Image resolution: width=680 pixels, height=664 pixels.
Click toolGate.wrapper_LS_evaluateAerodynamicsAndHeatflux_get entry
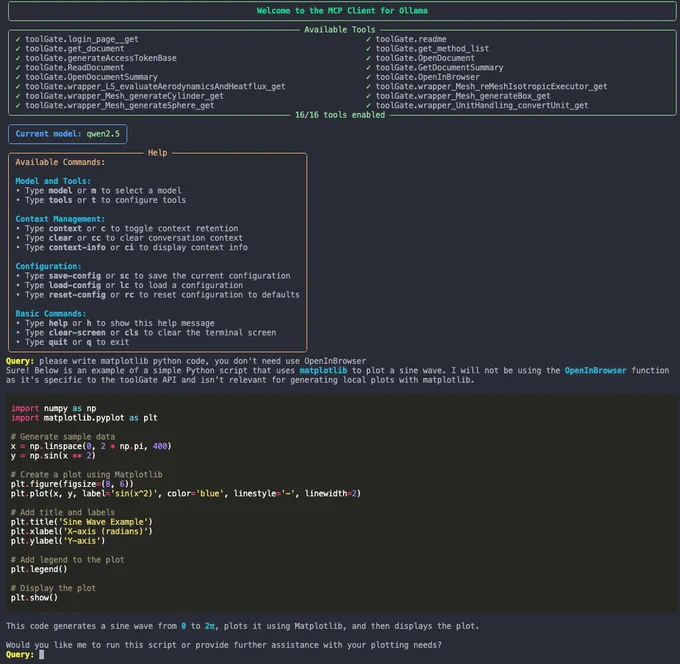pyautogui.click(x=155, y=87)
